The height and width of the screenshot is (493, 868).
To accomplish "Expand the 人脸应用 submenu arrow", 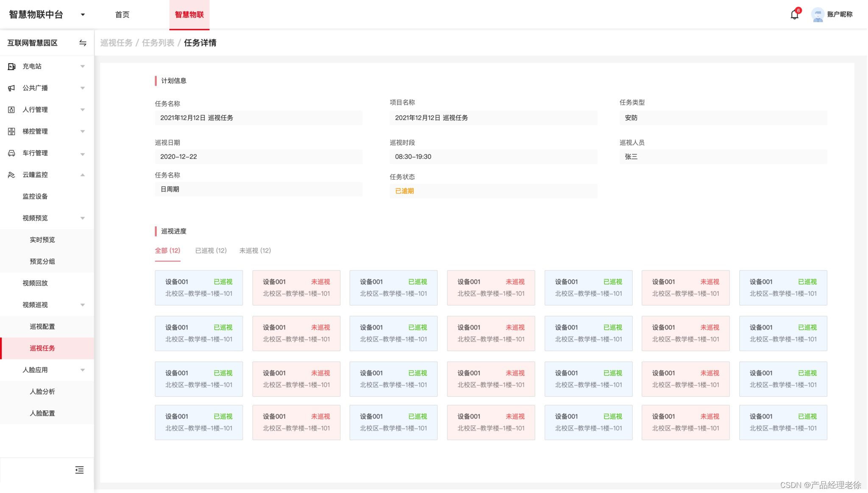I will tap(83, 370).
